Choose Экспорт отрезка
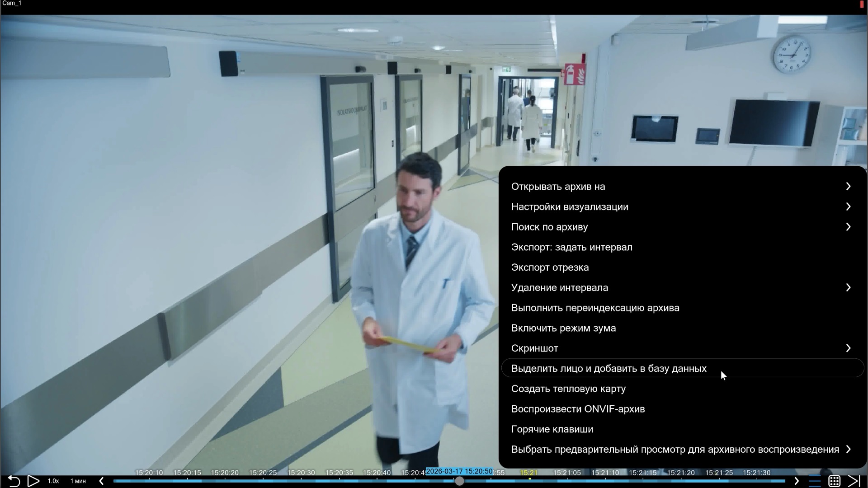868x488 pixels. click(683, 267)
